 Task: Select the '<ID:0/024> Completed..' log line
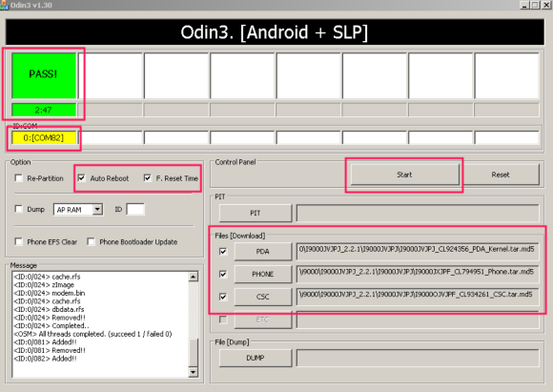(51, 325)
